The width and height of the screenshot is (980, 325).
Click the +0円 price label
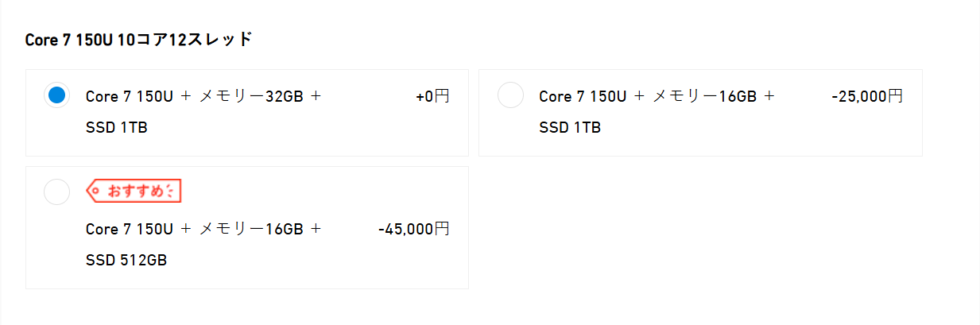pyautogui.click(x=432, y=96)
